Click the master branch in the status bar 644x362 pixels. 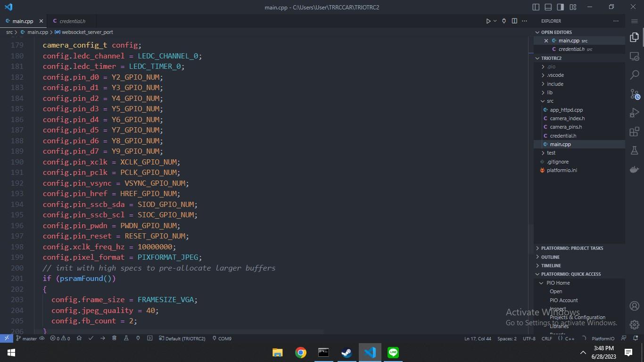click(x=26, y=338)
